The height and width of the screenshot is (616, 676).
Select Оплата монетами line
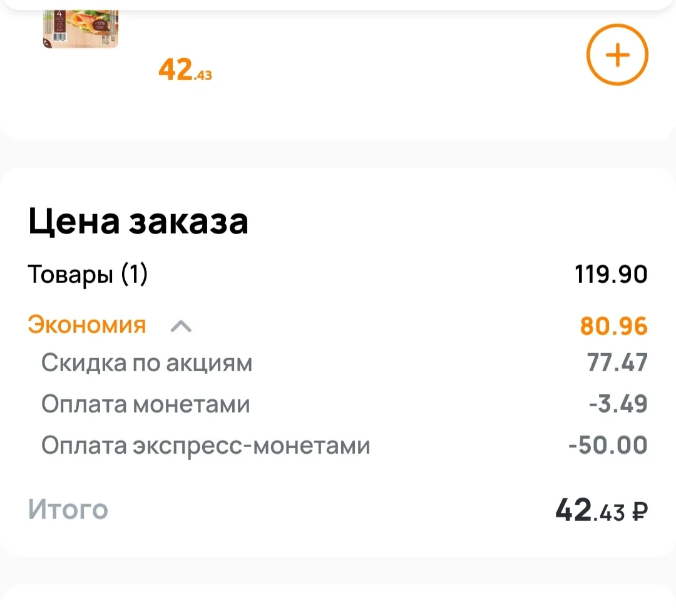(146, 404)
